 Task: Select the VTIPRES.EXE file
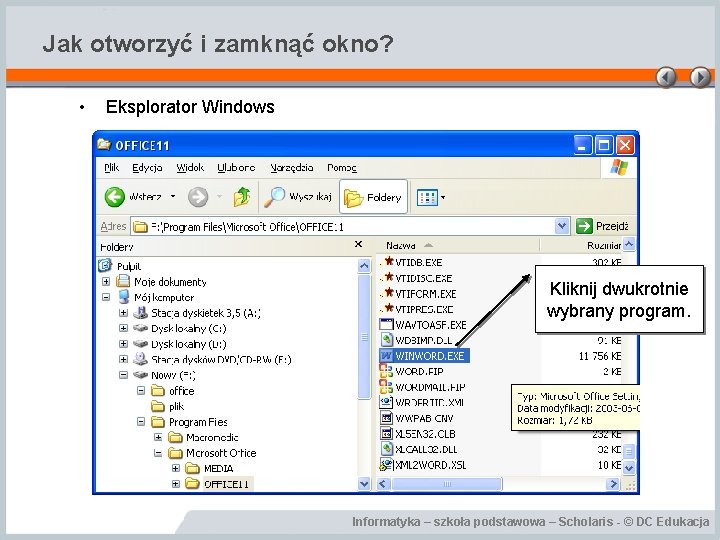(x=418, y=309)
